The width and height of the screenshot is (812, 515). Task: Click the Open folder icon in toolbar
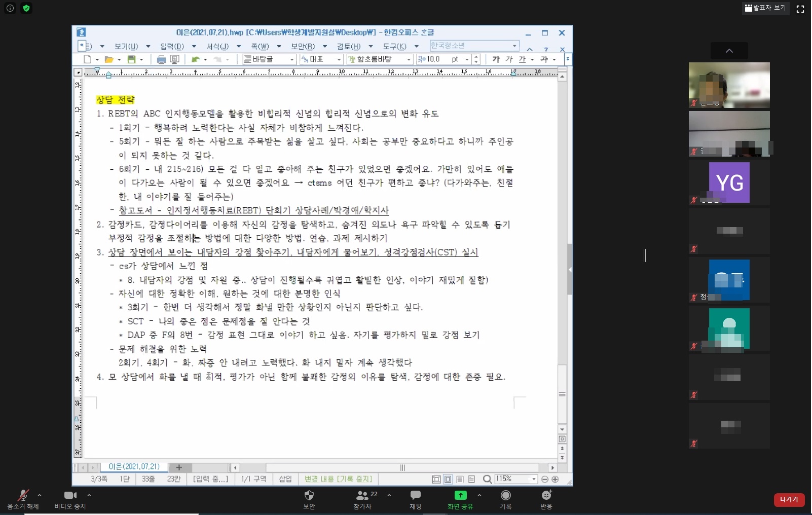(108, 59)
